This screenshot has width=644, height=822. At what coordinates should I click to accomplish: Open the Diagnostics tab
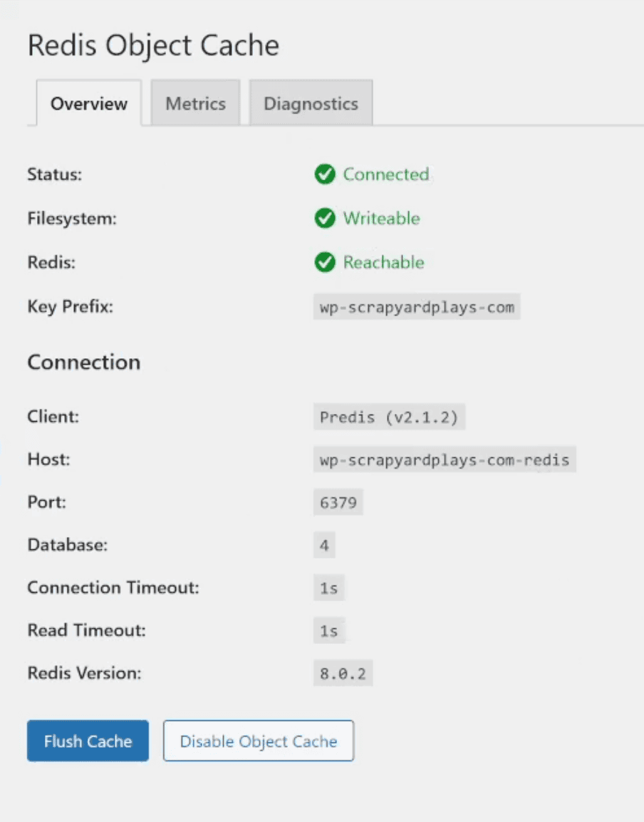311,103
